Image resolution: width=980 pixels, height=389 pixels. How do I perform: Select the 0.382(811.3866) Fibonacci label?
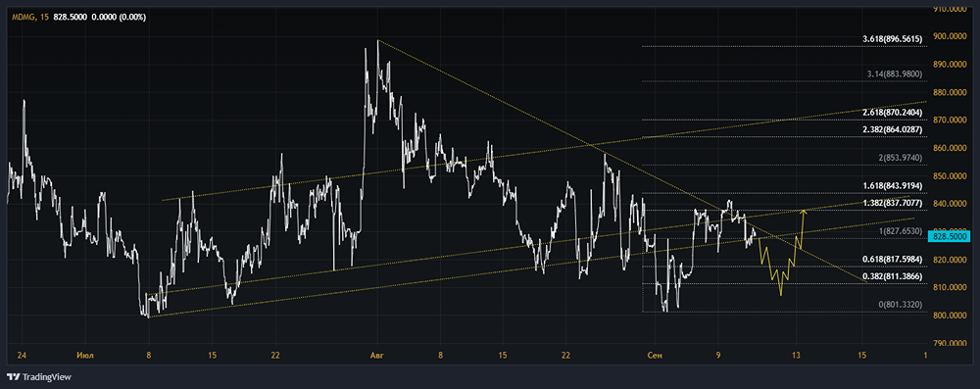892,275
